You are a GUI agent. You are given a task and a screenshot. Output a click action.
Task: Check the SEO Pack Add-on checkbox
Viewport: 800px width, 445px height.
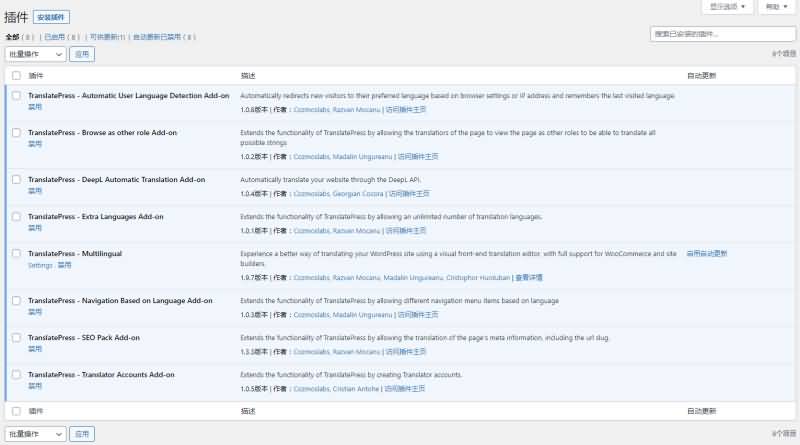coord(16,338)
